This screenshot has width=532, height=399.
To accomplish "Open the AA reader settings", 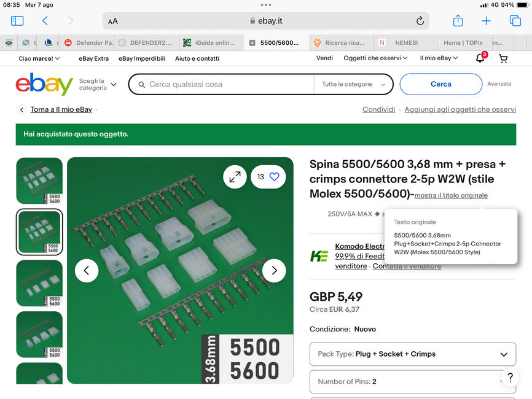I will tap(113, 21).
